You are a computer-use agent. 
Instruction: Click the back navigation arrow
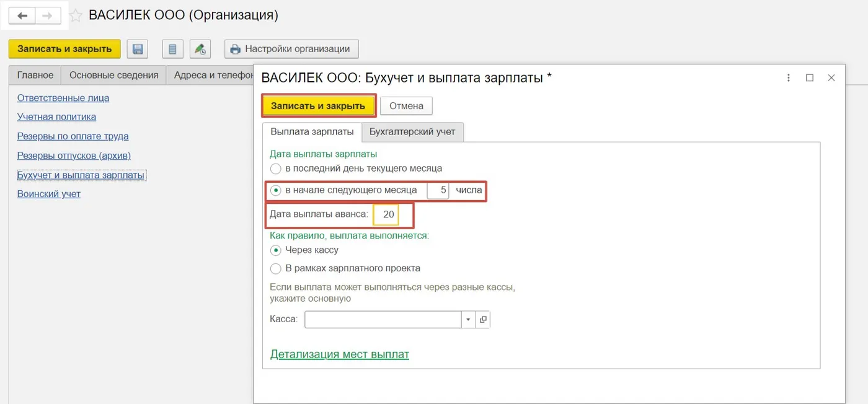(x=22, y=16)
